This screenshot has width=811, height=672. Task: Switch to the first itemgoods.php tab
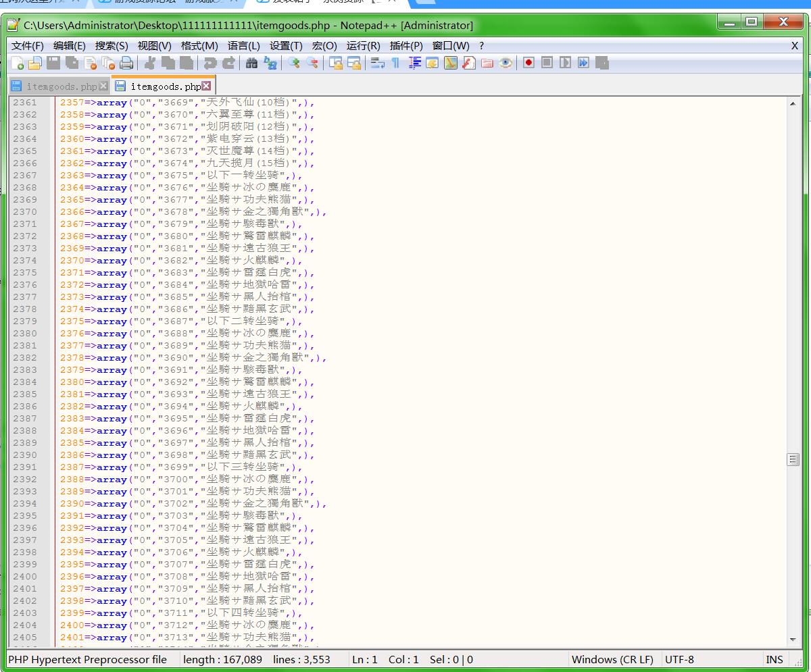[x=61, y=86]
